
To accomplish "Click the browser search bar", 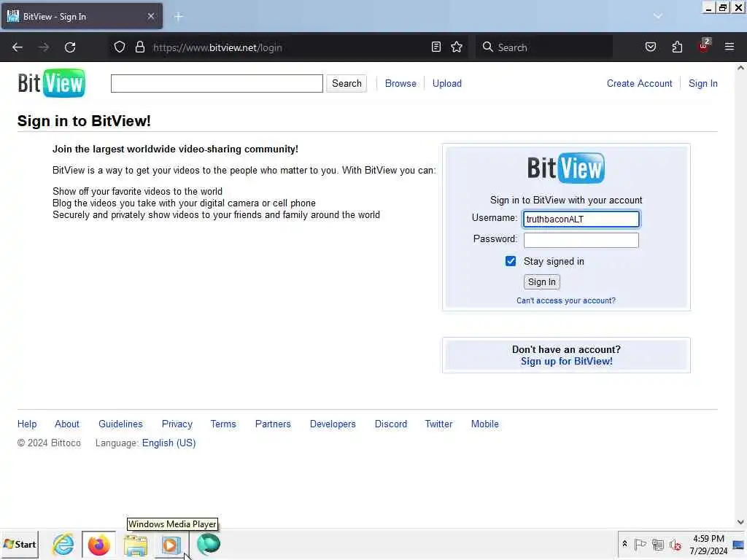I will tap(544, 47).
